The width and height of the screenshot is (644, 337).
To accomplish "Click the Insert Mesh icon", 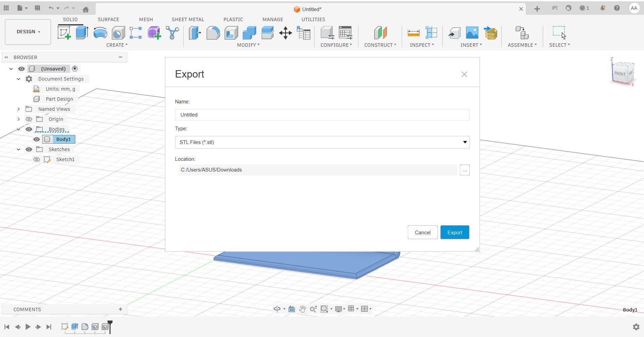I will click(x=490, y=33).
